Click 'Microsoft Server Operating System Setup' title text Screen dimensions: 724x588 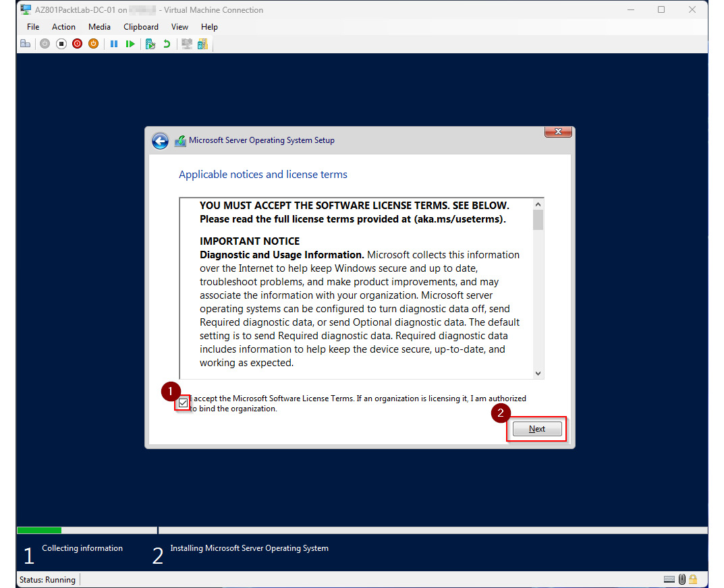pos(262,140)
